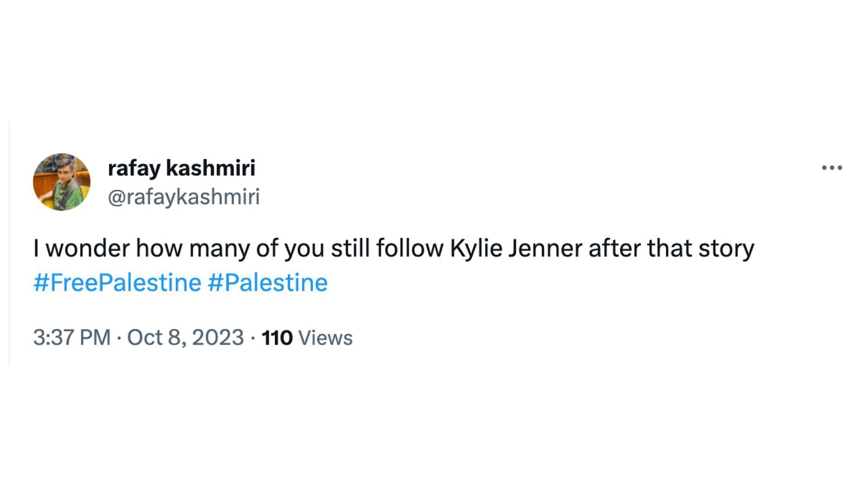Open the rafay kashmiri display name link
The height and width of the screenshot is (488, 868).
(x=181, y=168)
